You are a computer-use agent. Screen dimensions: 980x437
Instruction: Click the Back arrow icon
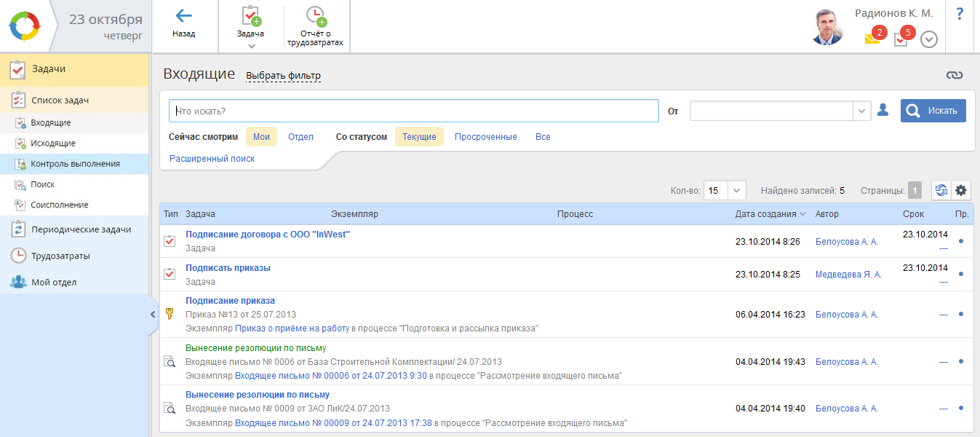pos(183,16)
